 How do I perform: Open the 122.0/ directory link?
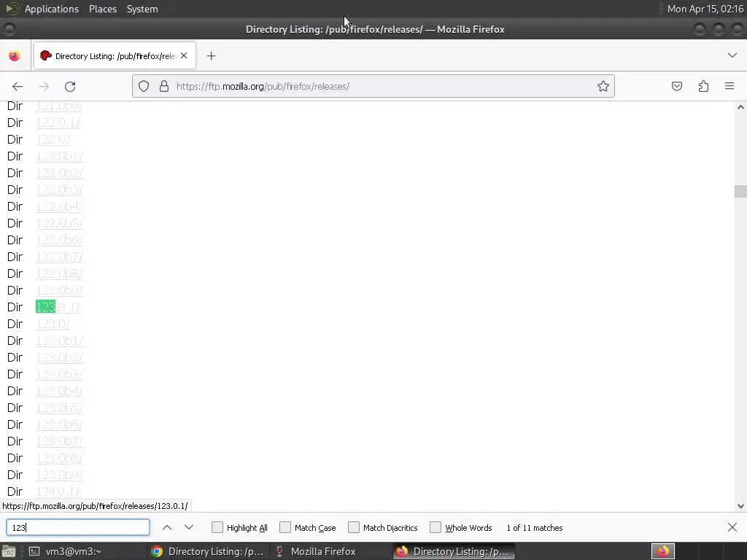[x=53, y=139]
